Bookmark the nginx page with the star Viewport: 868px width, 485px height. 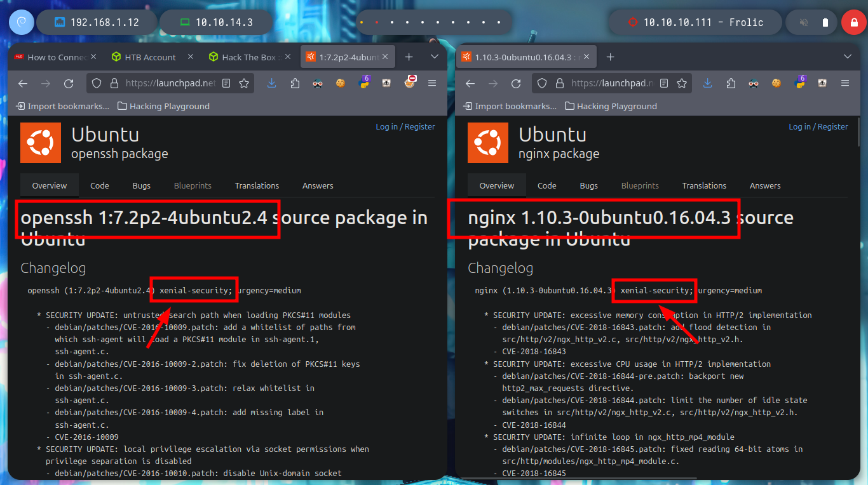tap(682, 83)
